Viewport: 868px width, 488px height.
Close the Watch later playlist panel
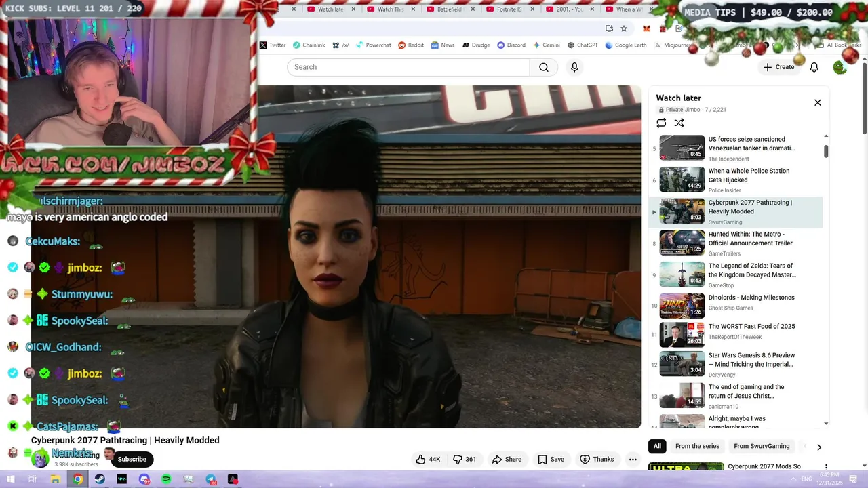817,102
